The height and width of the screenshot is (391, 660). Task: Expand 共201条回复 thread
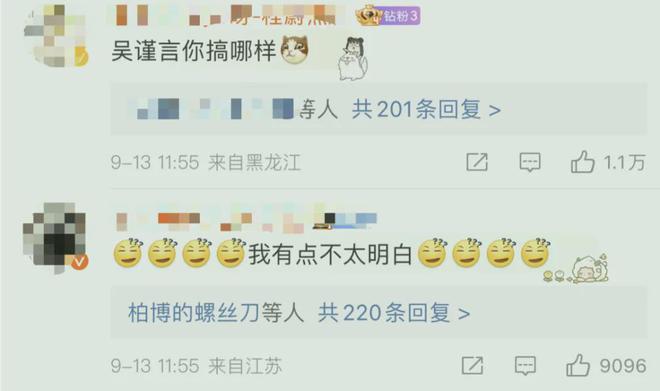426,110
